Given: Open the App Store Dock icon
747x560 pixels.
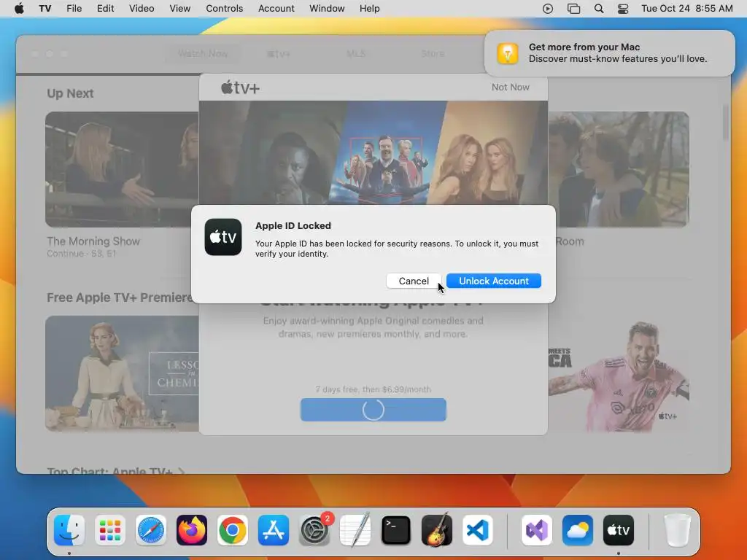Looking at the screenshot, I should [x=274, y=530].
